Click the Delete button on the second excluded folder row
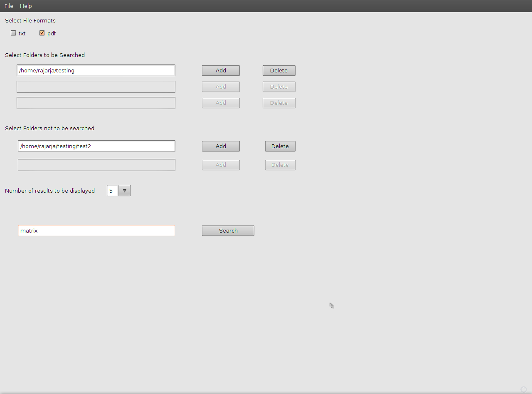Viewport: 532px width, 394px height. point(280,165)
